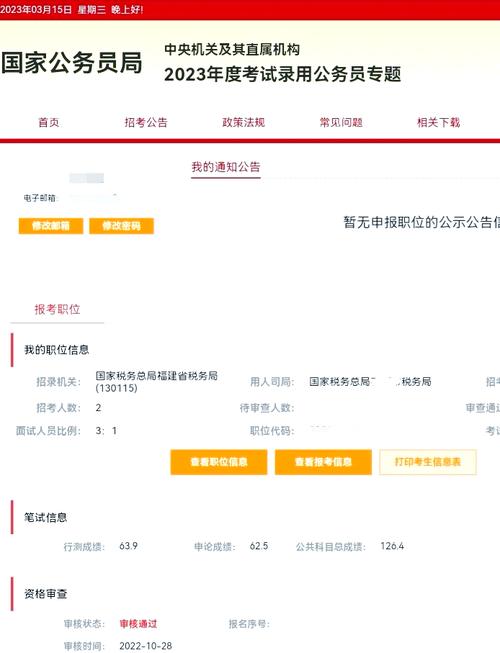Click the 查看报考信息 button
Screen dimensions: 500x653
(x=323, y=462)
